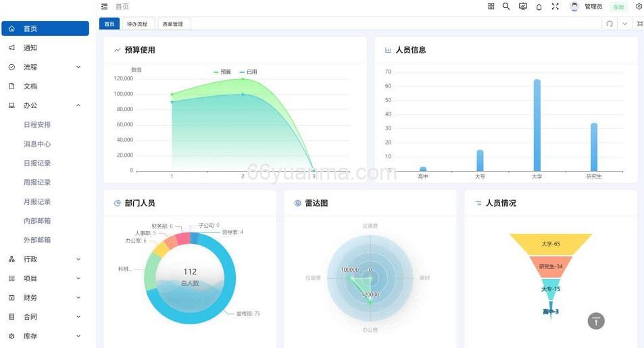Open the notification bell icon
The width and height of the screenshot is (644, 348).
click(539, 7)
